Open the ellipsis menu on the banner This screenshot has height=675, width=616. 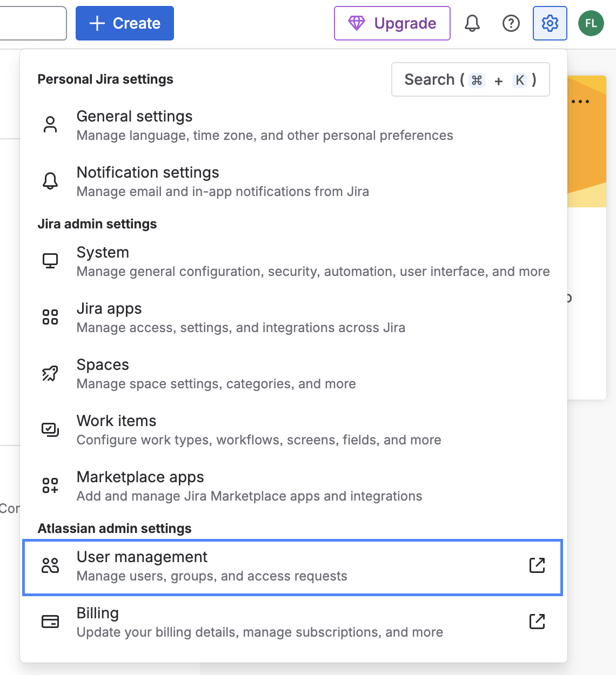click(581, 102)
